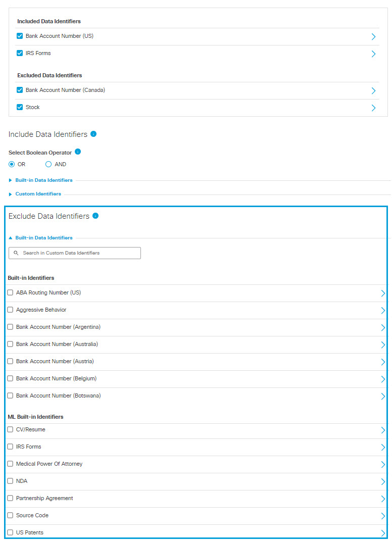Open details arrow for excluded Stock identifier

pos(373,108)
